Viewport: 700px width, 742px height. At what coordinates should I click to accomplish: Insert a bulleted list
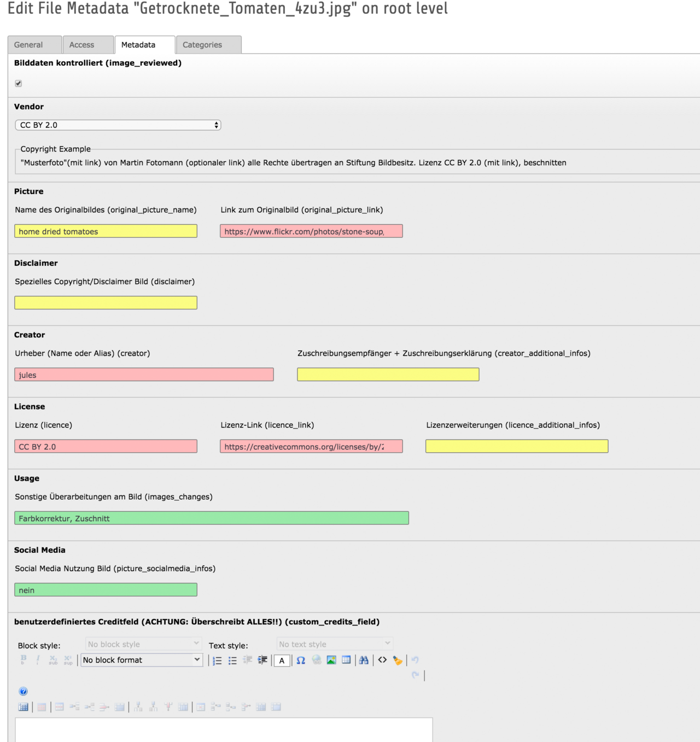click(x=232, y=660)
